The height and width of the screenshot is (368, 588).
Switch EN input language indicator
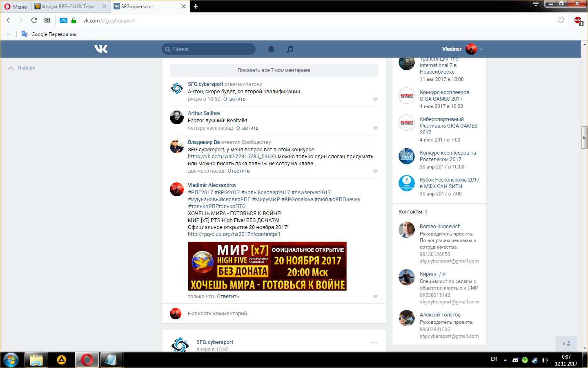point(494,359)
